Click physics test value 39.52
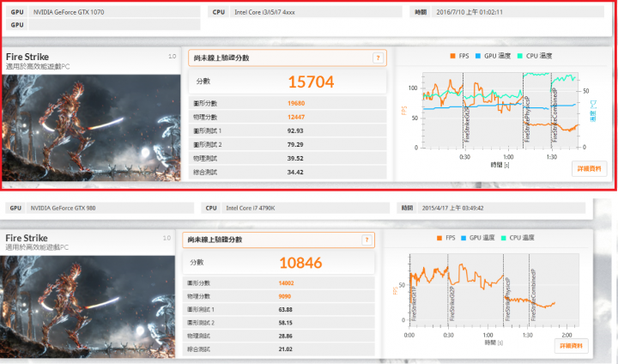The height and width of the screenshot is (364, 618). click(x=295, y=159)
